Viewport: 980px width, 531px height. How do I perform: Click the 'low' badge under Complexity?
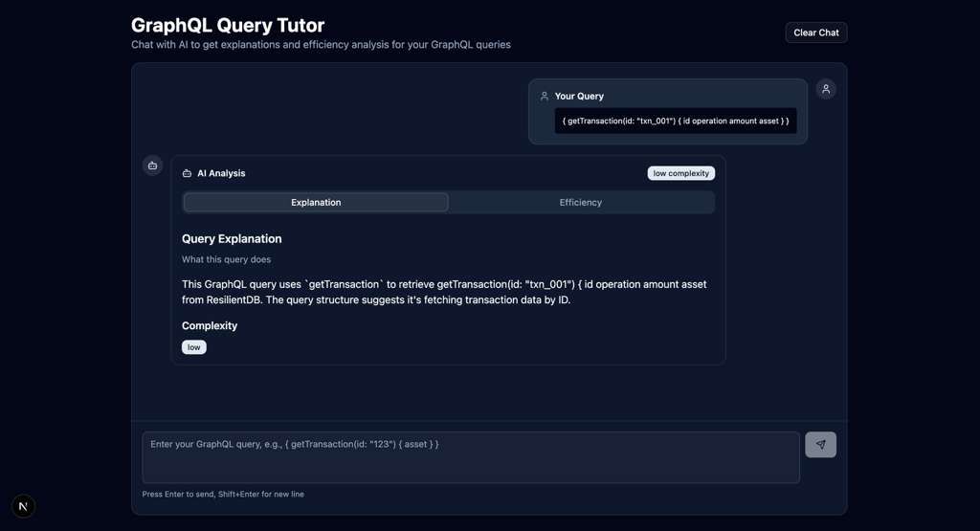[x=194, y=347]
